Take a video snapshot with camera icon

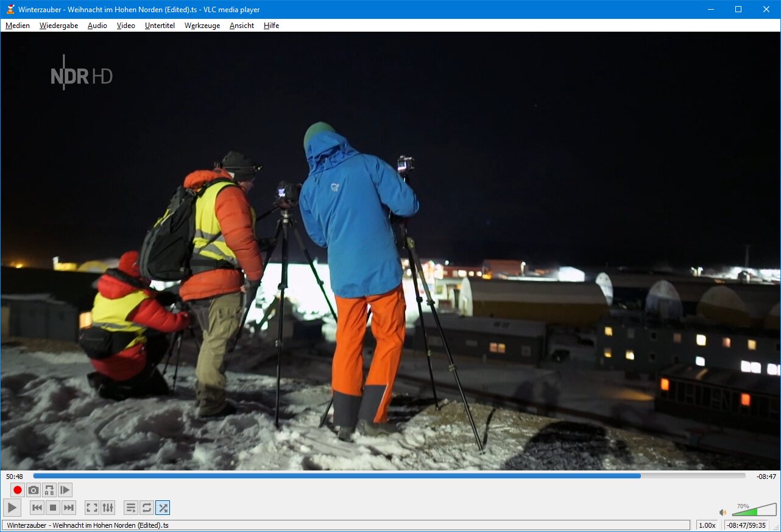point(34,490)
